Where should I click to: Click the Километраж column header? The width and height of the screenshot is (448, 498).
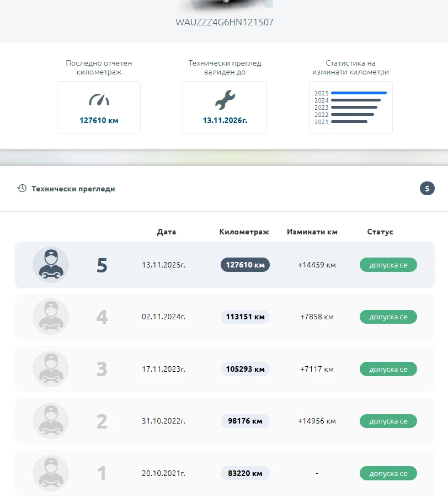tap(244, 232)
